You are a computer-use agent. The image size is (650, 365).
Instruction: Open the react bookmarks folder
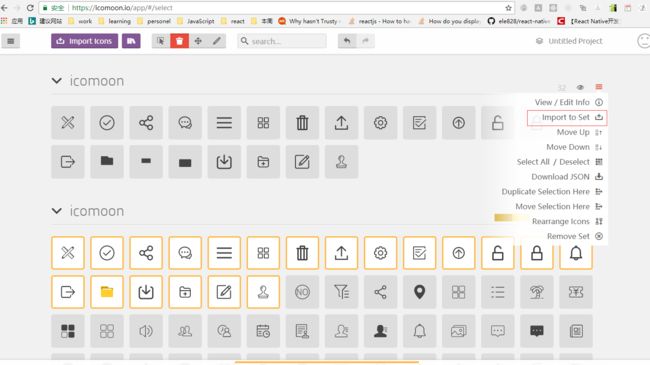(x=233, y=21)
